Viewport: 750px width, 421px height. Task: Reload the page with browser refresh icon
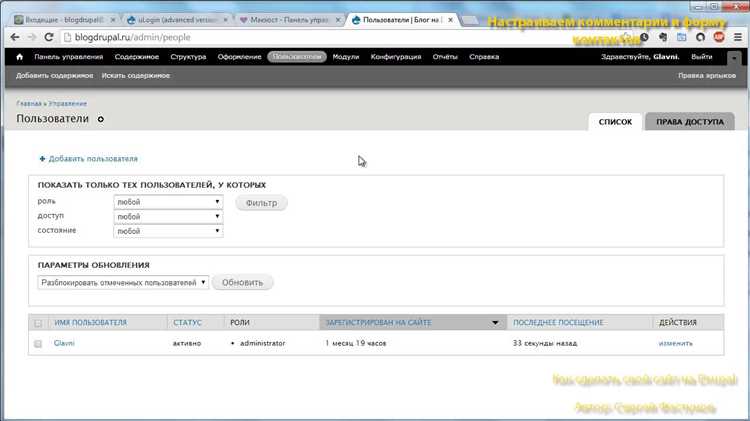pos(49,37)
